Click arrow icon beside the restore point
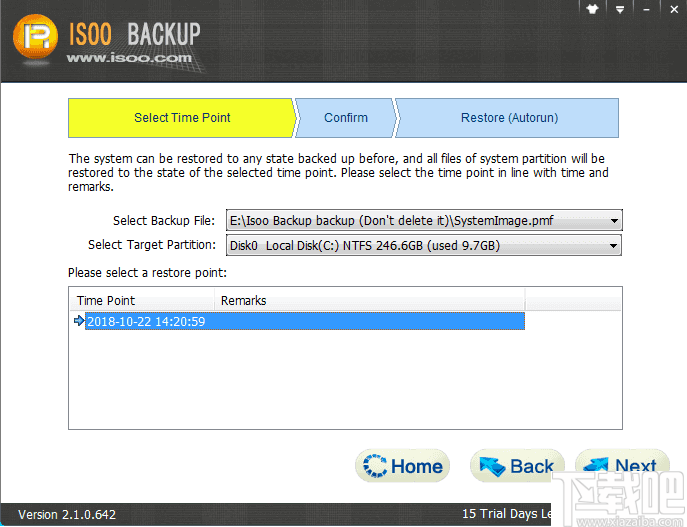The image size is (687, 527). click(x=79, y=321)
